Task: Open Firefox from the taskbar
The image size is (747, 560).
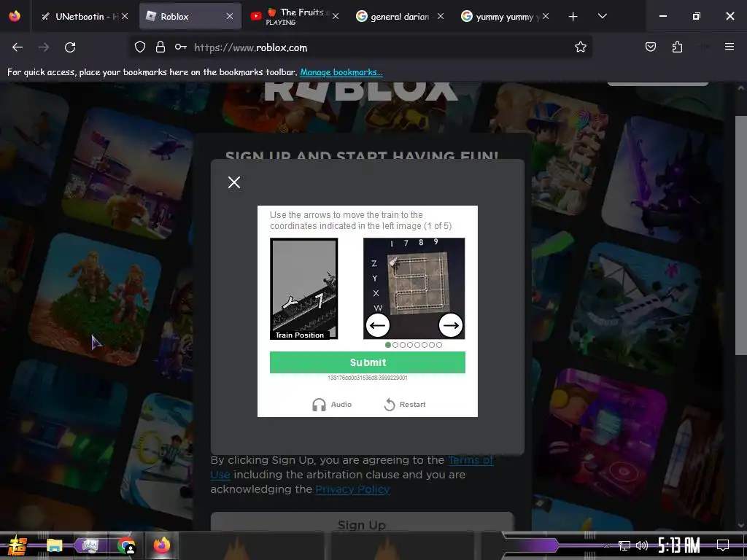Action: pyautogui.click(x=162, y=545)
